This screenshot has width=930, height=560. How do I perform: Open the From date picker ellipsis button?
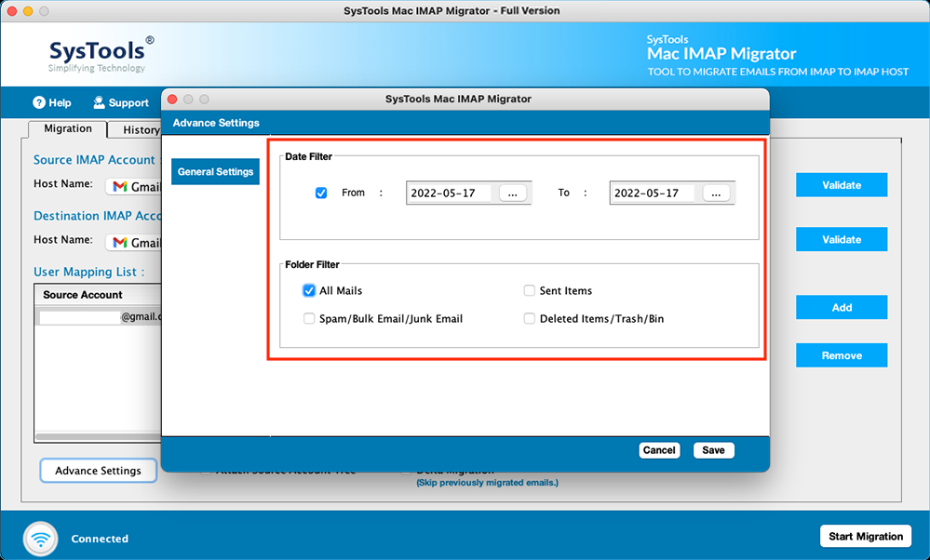512,193
